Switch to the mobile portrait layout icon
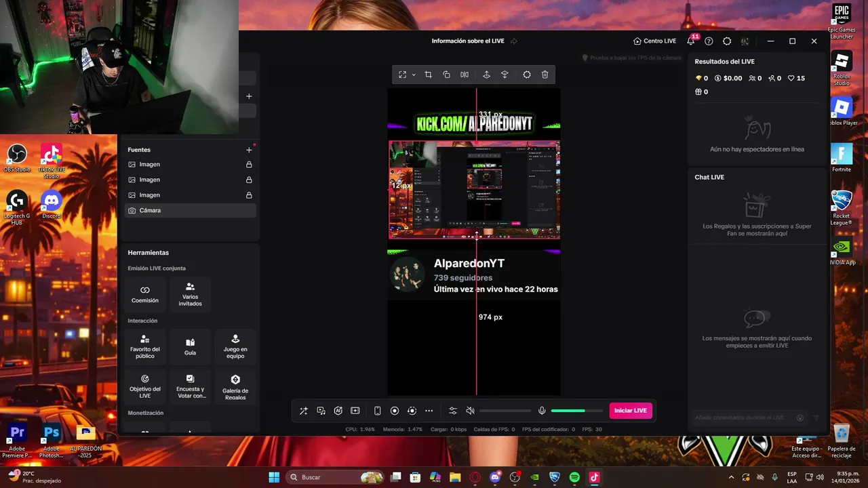The image size is (868, 488). [x=378, y=411]
